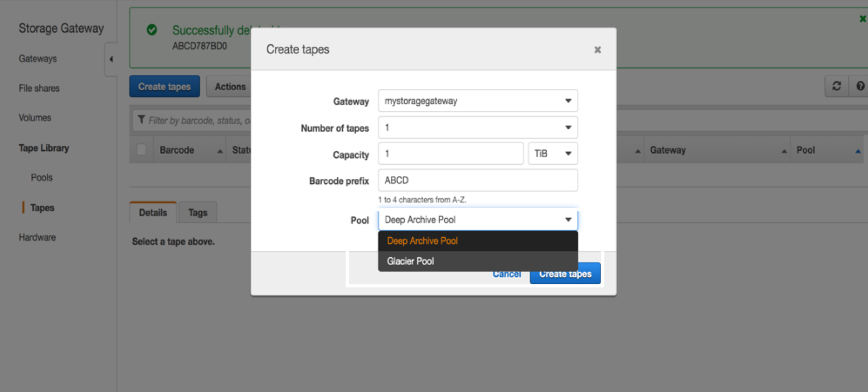Open the help panel
This screenshot has width=868, height=392.
coord(859,86)
